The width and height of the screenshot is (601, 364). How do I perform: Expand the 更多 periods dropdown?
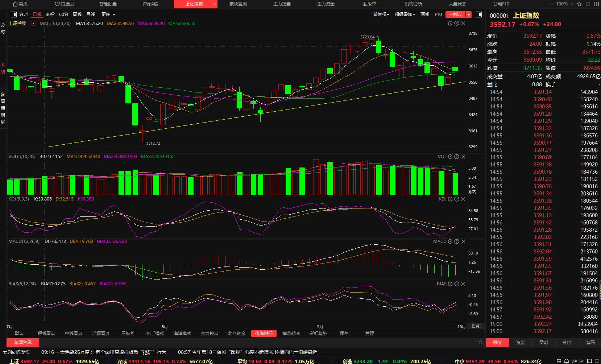tap(108, 15)
